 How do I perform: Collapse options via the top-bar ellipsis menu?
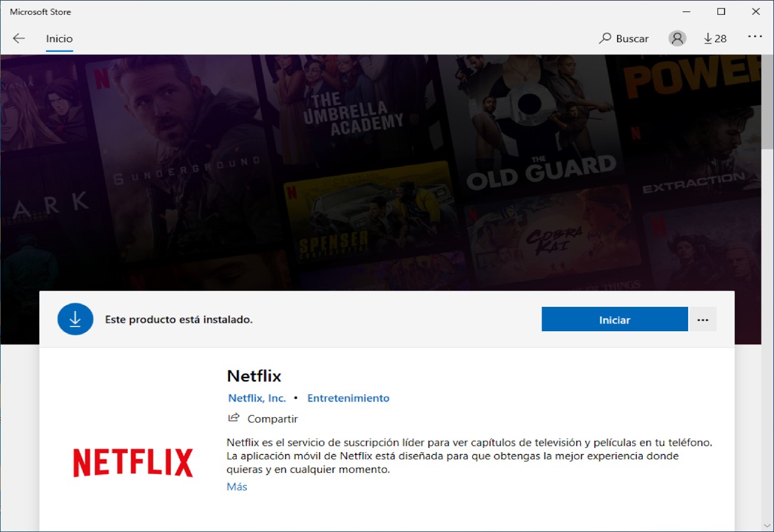[754, 37]
